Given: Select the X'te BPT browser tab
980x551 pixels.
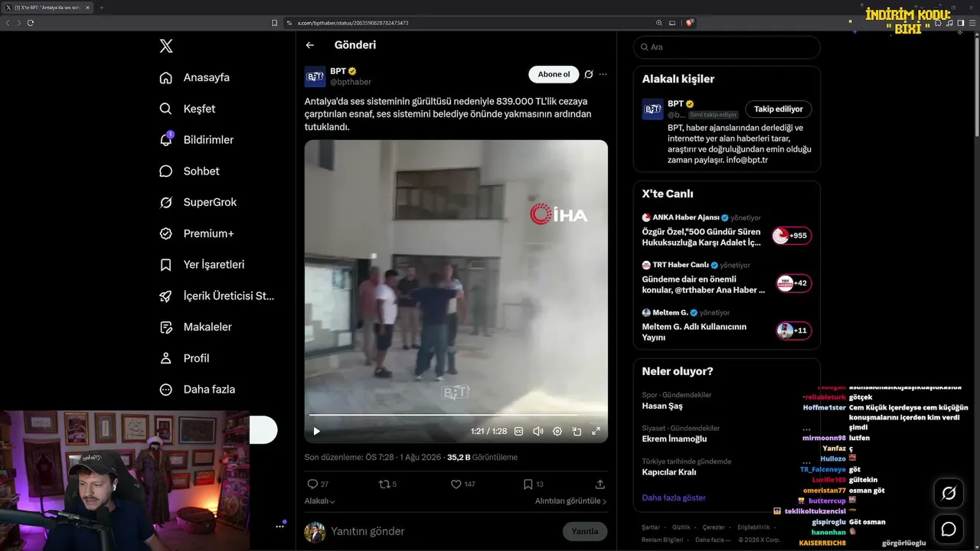Looking at the screenshot, I should (x=47, y=8).
